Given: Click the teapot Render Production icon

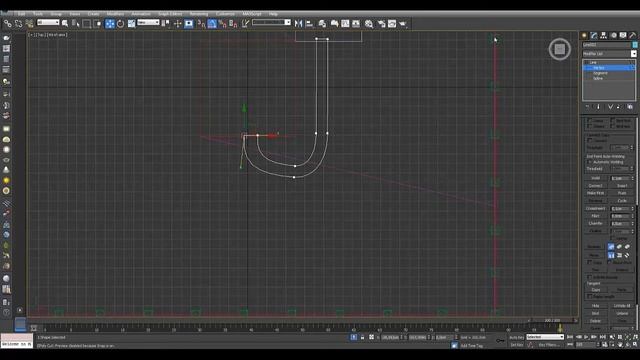Looking at the screenshot, I should click(x=403, y=24).
